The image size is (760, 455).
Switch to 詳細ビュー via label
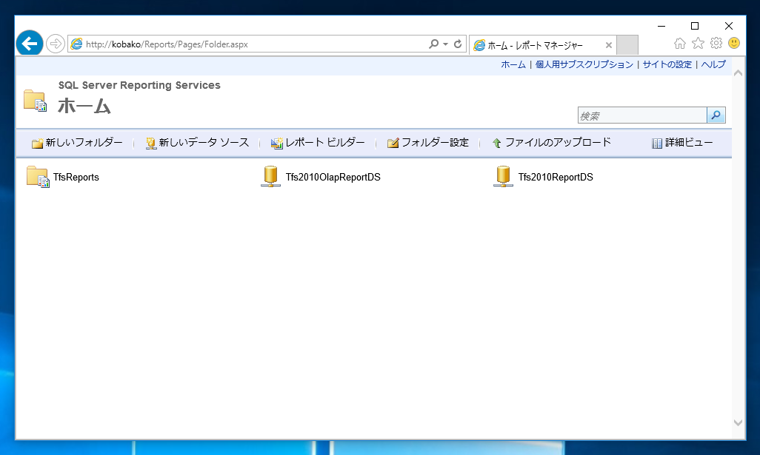[689, 142]
